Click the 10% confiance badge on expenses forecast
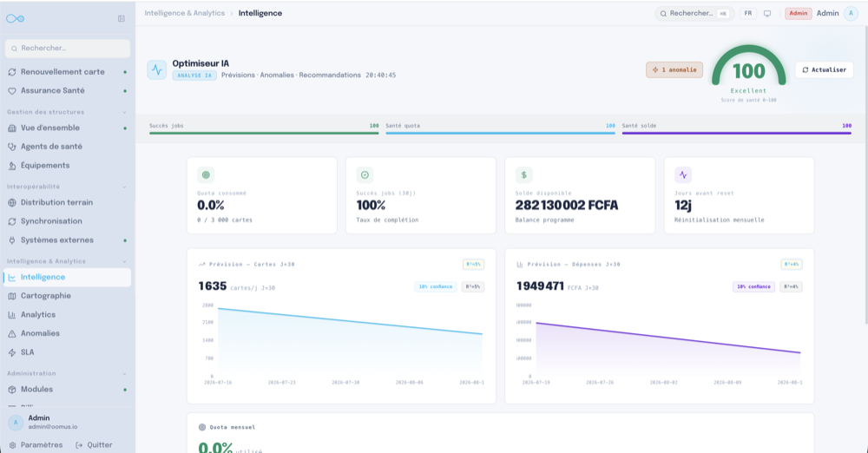This screenshot has height=453, width=868. tap(753, 287)
